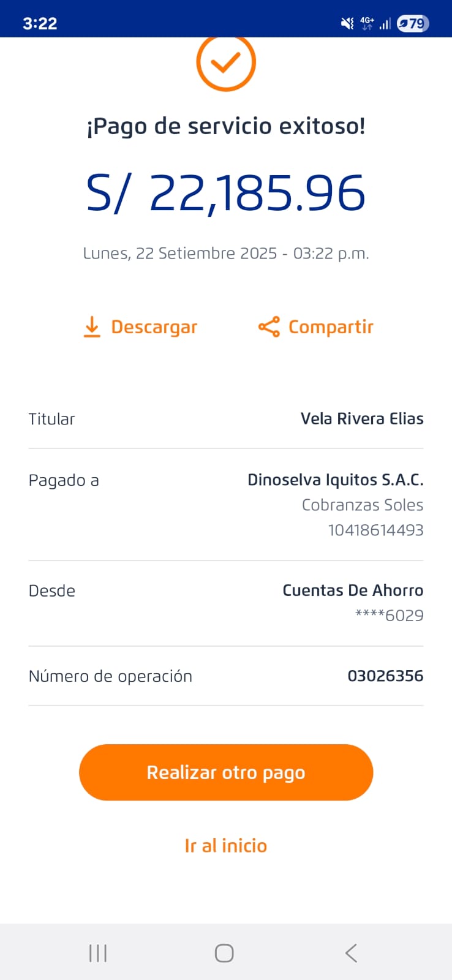Tap the status bar clock showing 3:22
The image size is (452, 980).
tap(40, 23)
